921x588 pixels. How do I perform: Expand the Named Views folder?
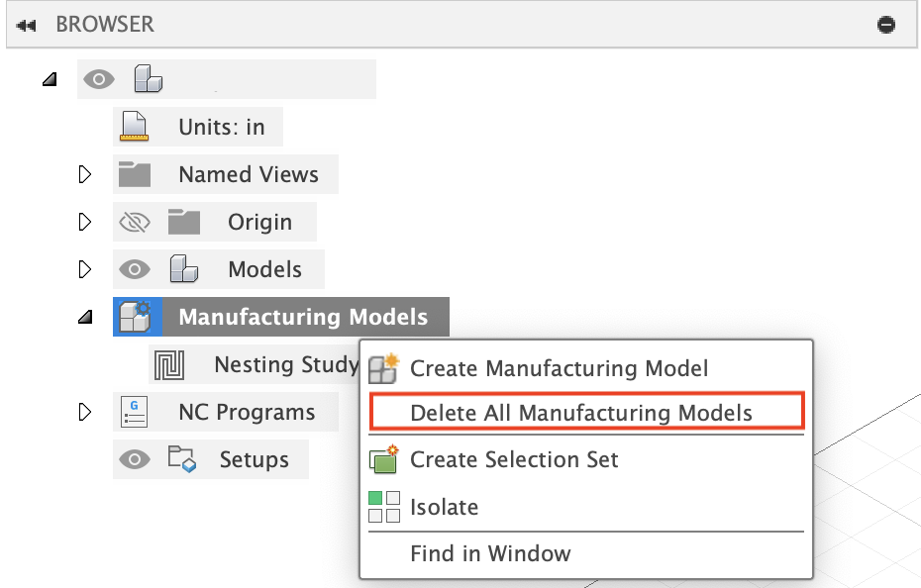point(85,173)
